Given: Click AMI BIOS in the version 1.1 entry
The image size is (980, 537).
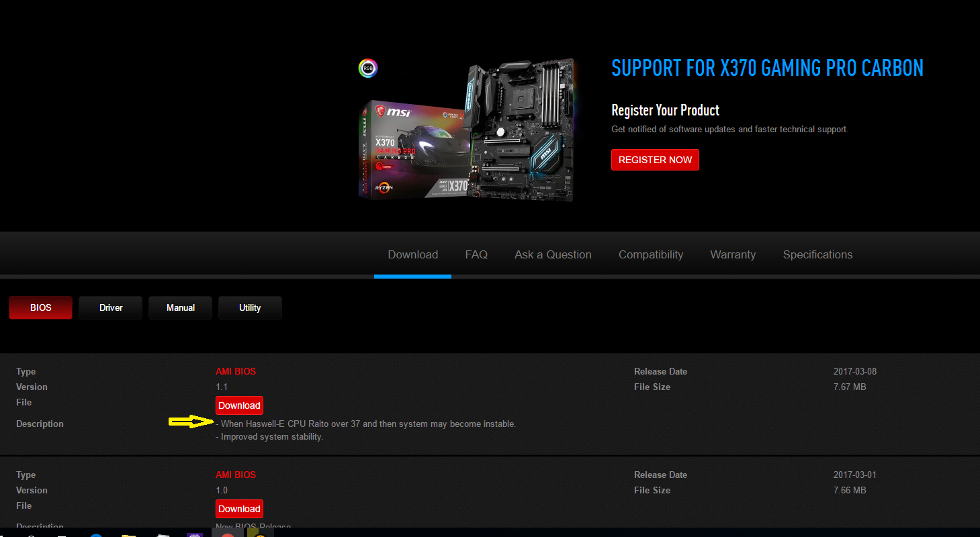Looking at the screenshot, I should click(236, 371).
